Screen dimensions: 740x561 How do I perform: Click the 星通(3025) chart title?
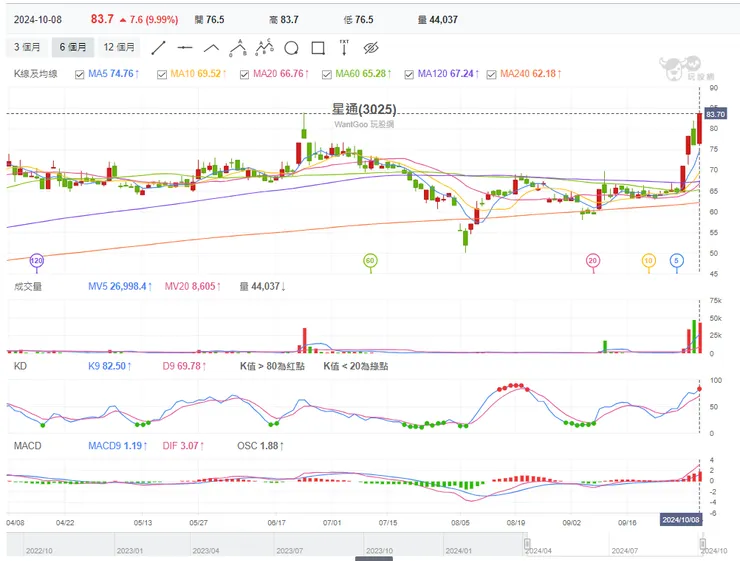[364, 109]
